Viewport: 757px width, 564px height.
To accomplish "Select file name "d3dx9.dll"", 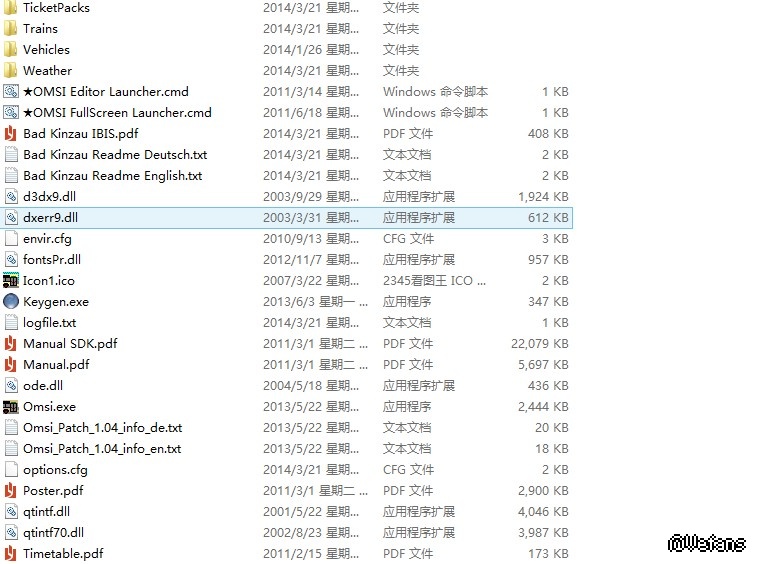I will point(49,197).
